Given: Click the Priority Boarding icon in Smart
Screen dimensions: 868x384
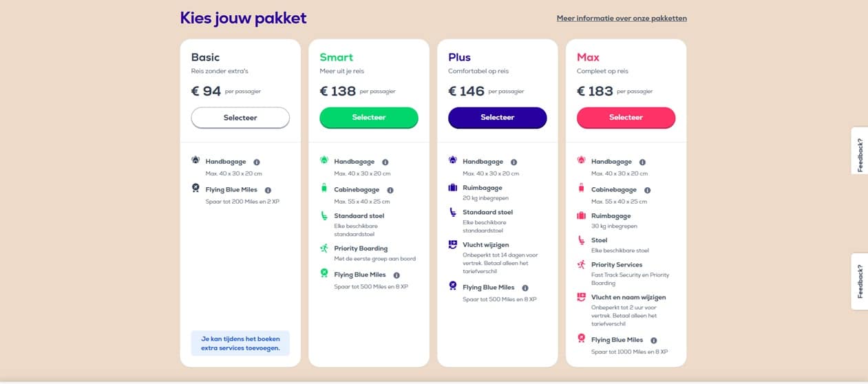Looking at the screenshot, I should tap(324, 248).
